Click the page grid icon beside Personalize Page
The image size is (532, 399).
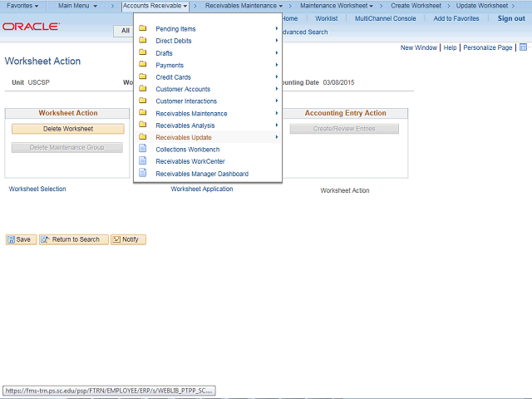click(x=523, y=47)
